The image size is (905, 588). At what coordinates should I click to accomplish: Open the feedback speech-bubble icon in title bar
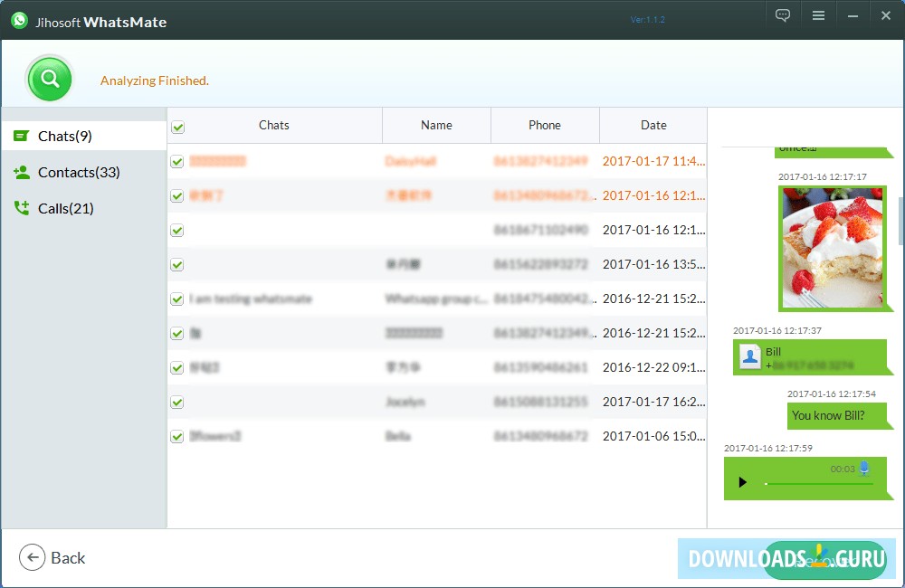pos(782,14)
